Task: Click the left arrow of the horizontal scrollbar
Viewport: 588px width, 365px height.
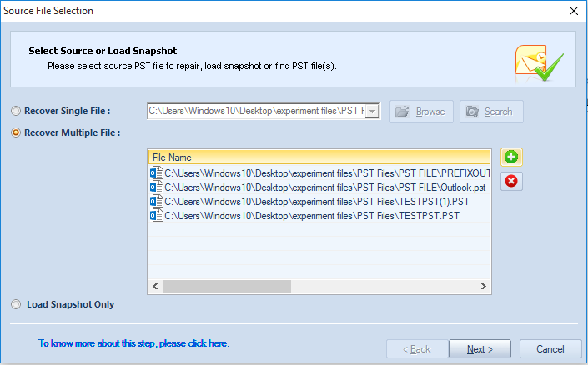Action: pos(155,287)
